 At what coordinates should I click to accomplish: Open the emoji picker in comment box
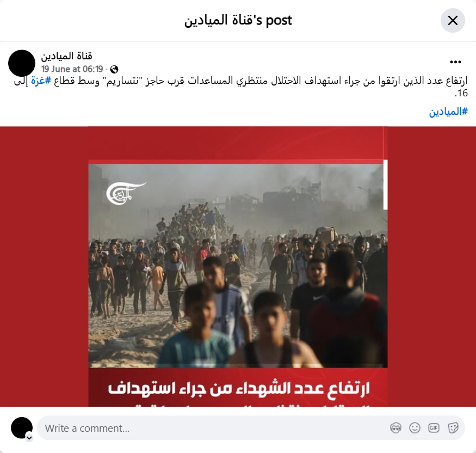pyautogui.click(x=415, y=428)
